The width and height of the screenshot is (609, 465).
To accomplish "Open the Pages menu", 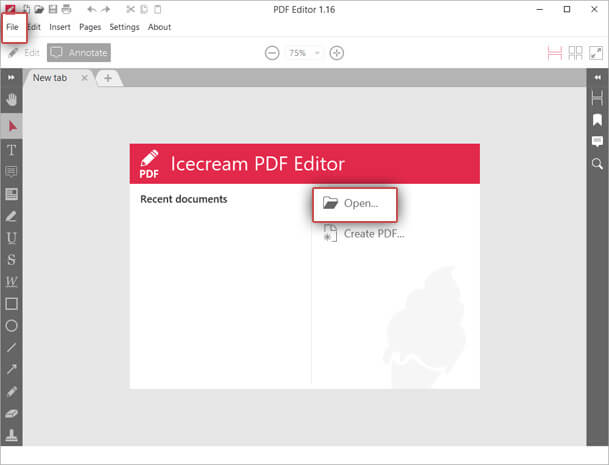I will [89, 27].
